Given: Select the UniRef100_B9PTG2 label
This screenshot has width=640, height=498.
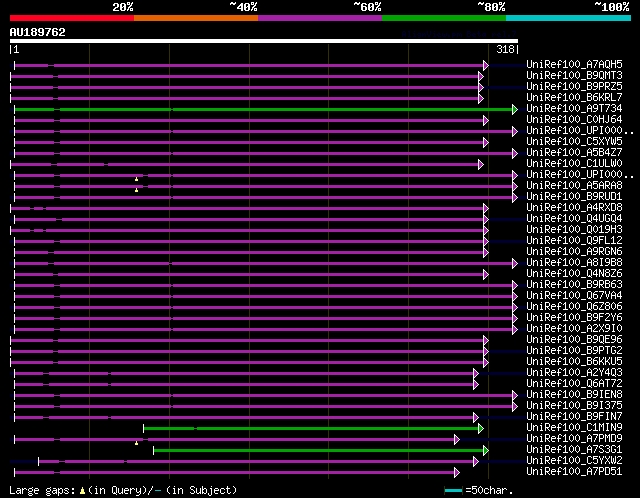Looking at the screenshot, I should pos(574,351).
